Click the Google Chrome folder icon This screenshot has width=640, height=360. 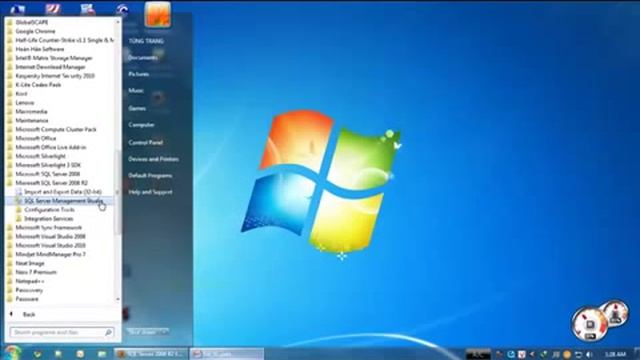tap(10, 31)
